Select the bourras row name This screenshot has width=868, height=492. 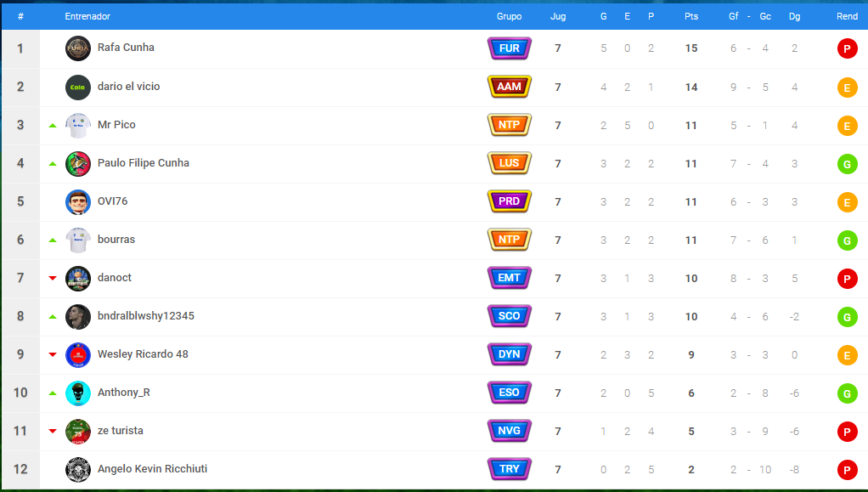(116, 240)
